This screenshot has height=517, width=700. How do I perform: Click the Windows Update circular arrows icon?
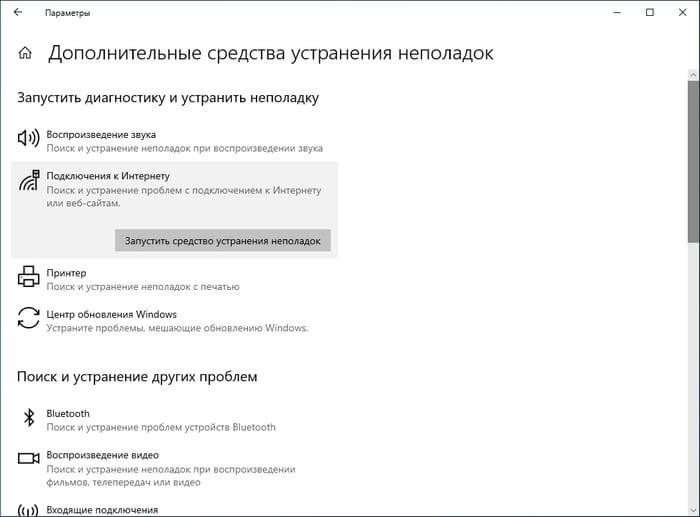tap(29, 320)
